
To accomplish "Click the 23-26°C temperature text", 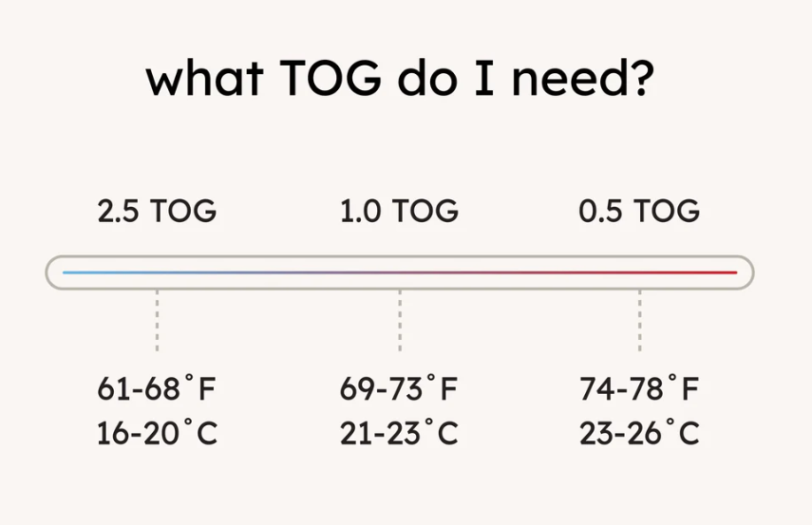I will pyautogui.click(x=639, y=433).
